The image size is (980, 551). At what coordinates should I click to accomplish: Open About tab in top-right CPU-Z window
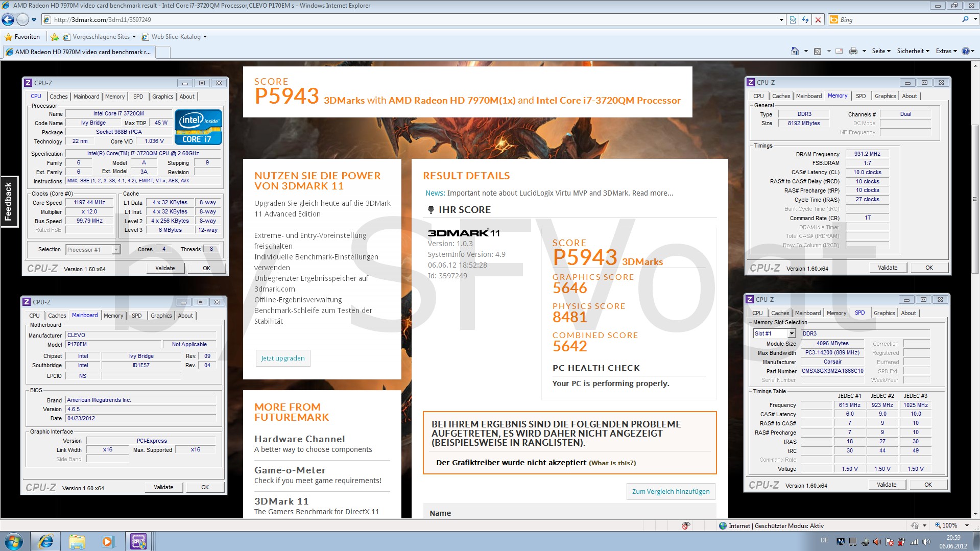click(910, 96)
